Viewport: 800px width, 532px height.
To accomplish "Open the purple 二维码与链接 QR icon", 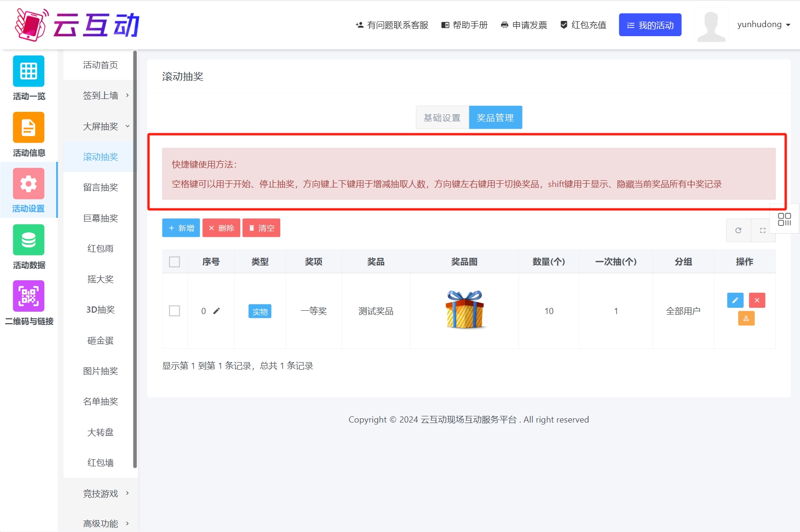I will 29,296.
